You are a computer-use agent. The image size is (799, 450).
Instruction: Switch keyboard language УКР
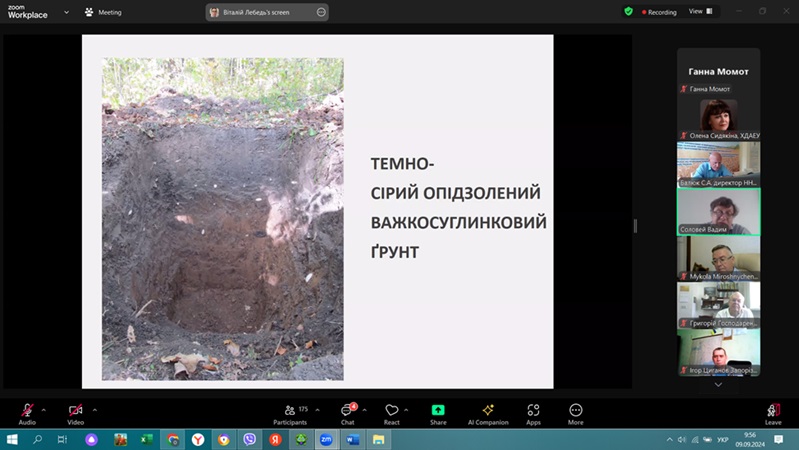point(723,439)
